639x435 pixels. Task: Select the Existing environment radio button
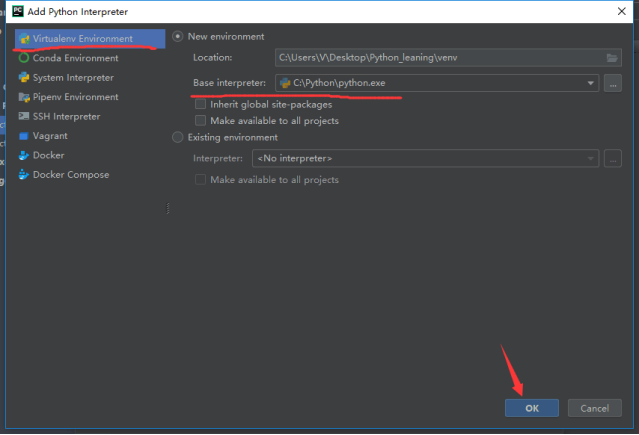(x=178, y=137)
